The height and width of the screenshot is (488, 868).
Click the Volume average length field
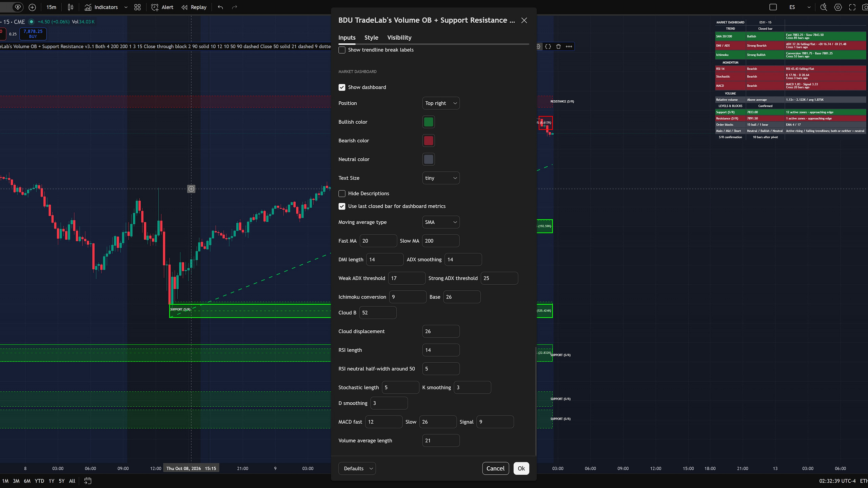pos(441,441)
